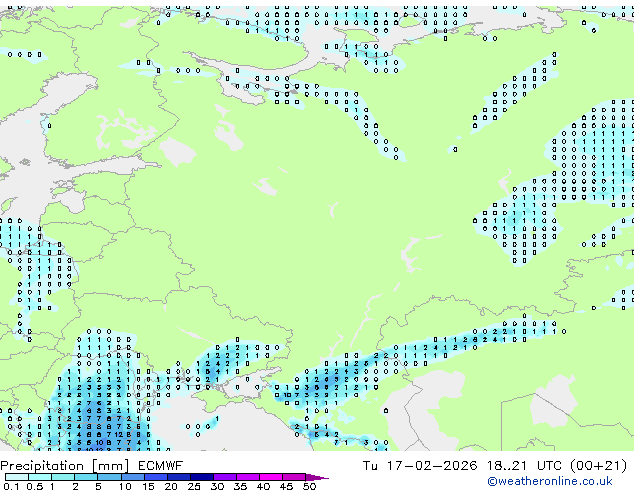634x490 pixels.
Task: Click the "18..21 UTC" time range text
Action: pos(524,466)
